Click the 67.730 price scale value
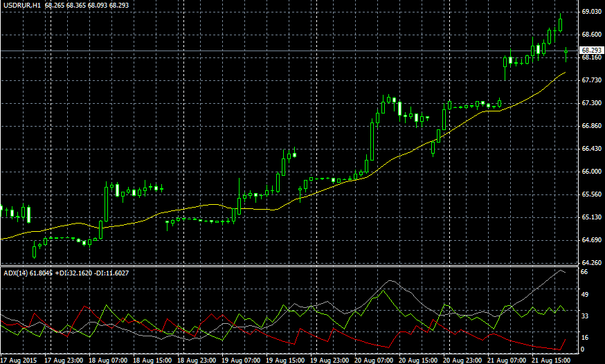605x364 pixels. pyautogui.click(x=591, y=80)
